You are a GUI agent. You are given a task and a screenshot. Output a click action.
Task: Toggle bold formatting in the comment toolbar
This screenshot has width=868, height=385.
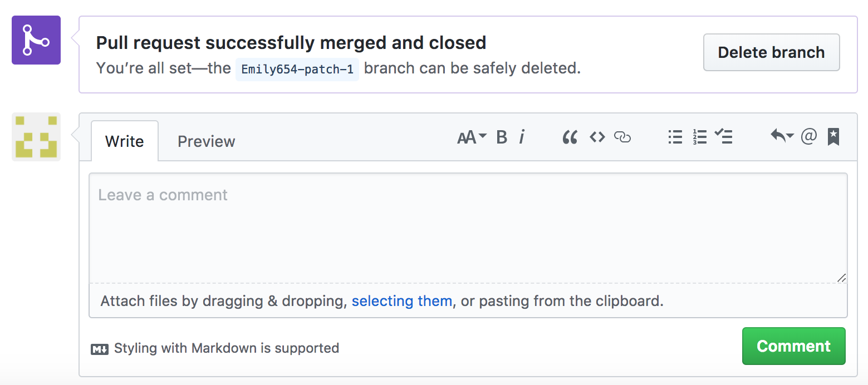pyautogui.click(x=501, y=137)
